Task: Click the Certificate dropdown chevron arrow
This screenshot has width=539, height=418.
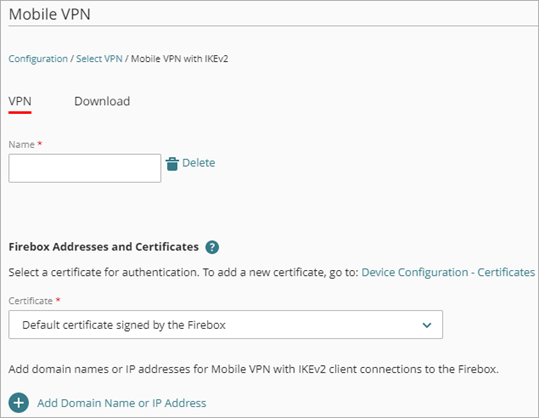Action: tap(427, 325)
